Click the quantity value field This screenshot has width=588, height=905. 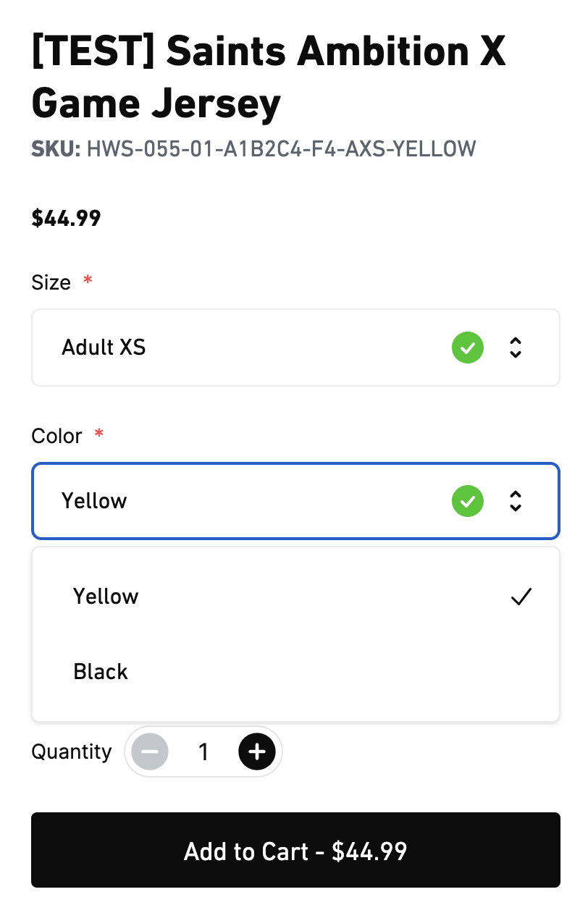coord(203,752)
